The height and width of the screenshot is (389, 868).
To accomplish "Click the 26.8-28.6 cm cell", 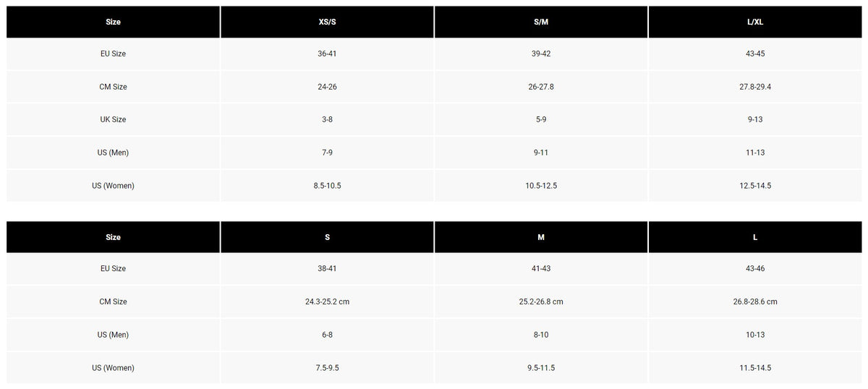I will click(x=755, y=302).
